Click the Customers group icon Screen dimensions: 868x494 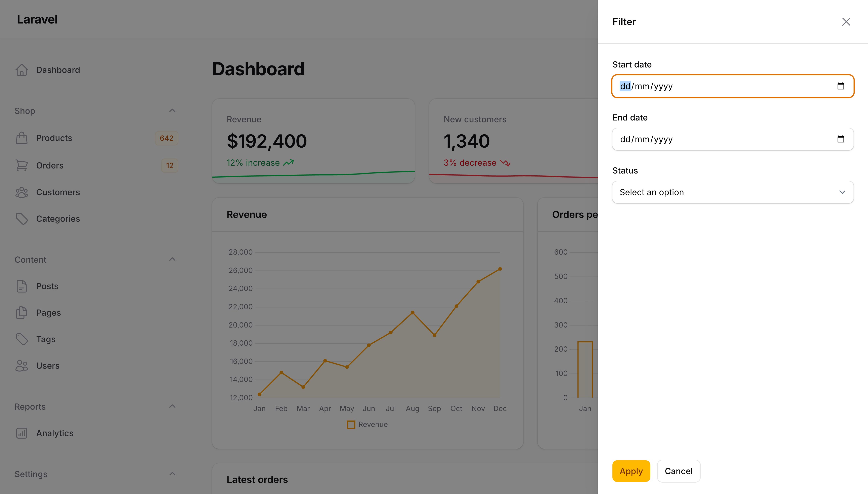22,192
